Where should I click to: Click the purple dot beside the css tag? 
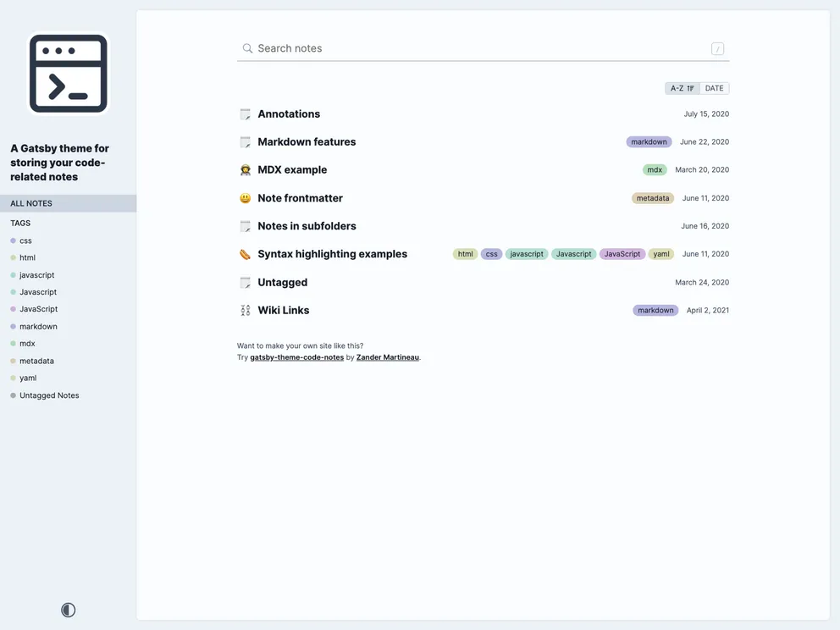click(12, 240)
